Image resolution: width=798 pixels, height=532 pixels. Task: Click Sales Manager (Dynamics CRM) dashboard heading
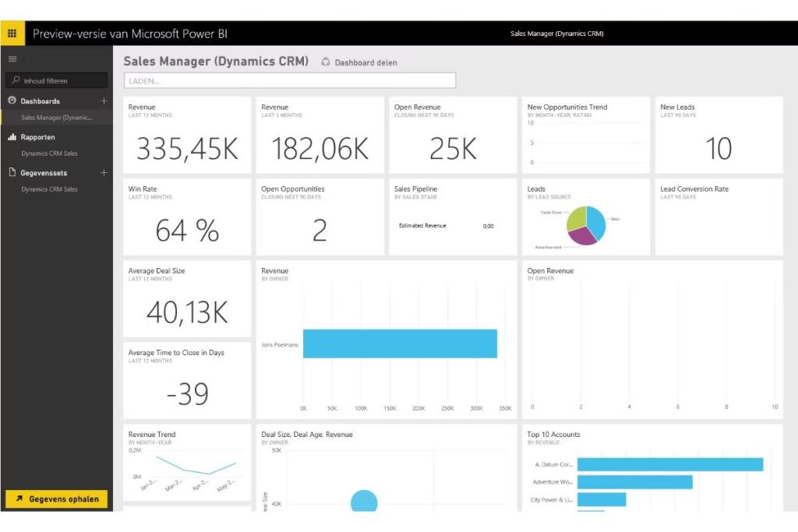[x=217, y=61]
